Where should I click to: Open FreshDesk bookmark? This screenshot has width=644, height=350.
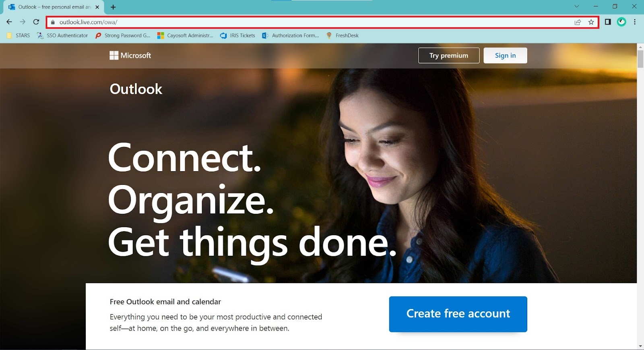click(342, 35)
